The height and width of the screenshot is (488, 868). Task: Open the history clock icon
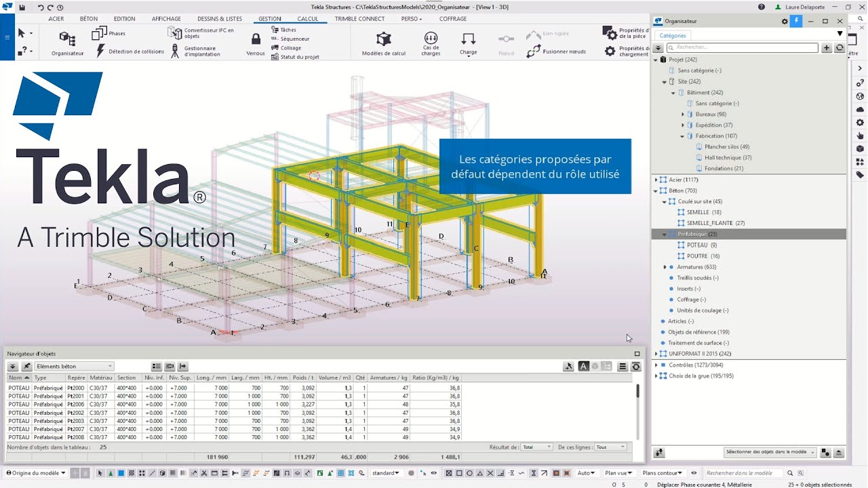(60, 7)
